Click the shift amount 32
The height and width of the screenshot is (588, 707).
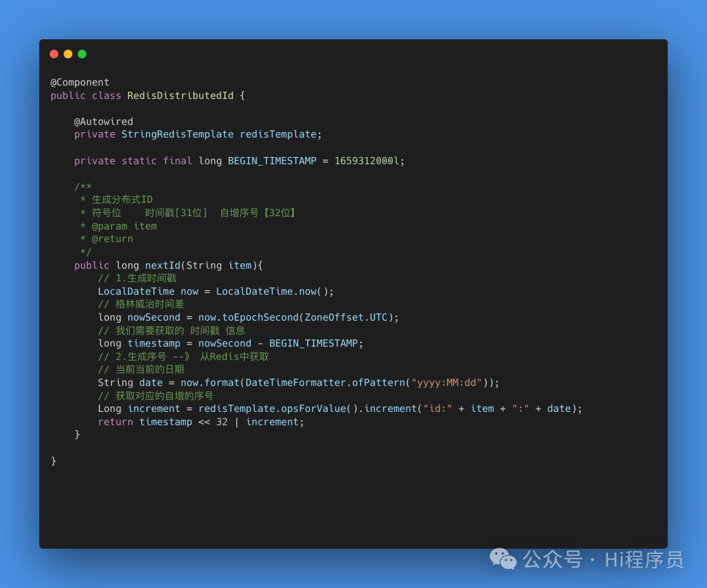(x=222, y=422)
